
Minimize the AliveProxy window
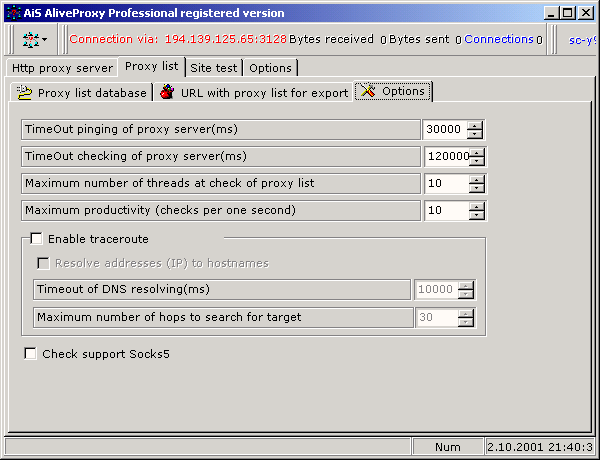tap(551, 13)
